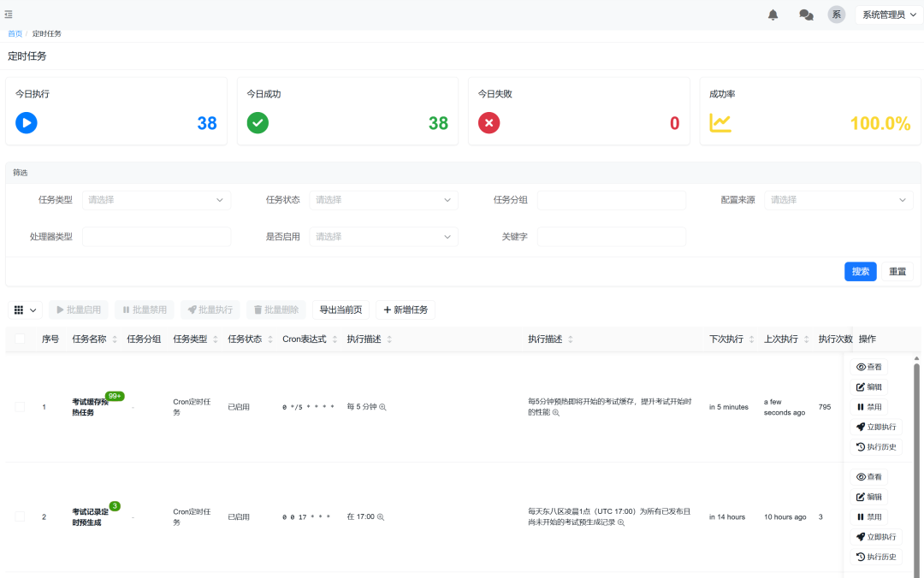
Task: Open the notifications bell
Action: (773, 15)
